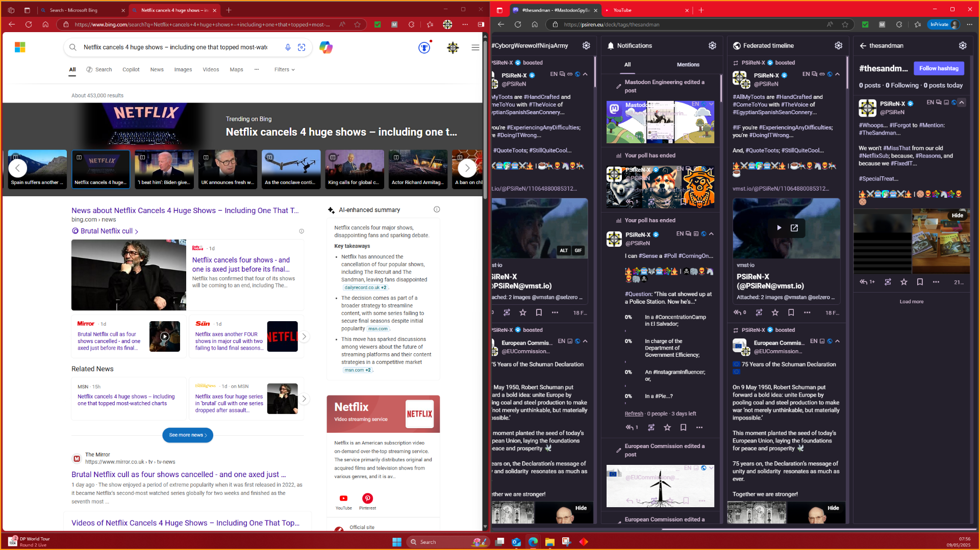Image resolution: width=980 pixels, height=550 pixels.
Task: Show next trending stories carousel arrow
Action: pos(467,168)
